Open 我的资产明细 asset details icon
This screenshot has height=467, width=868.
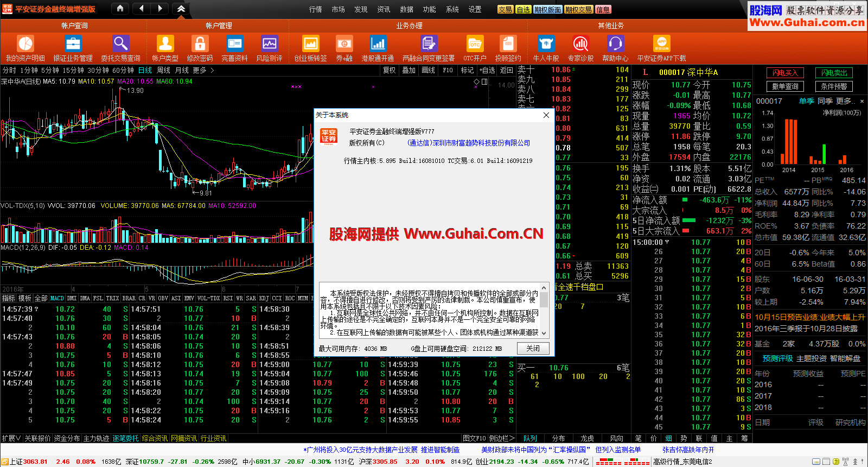click(25, 44)
